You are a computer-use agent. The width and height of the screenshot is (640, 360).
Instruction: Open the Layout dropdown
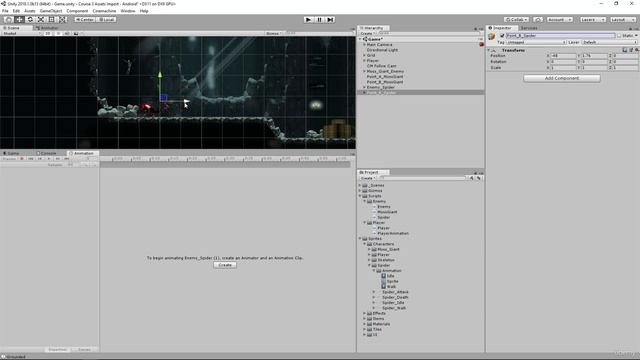click(x=623, y=20)
